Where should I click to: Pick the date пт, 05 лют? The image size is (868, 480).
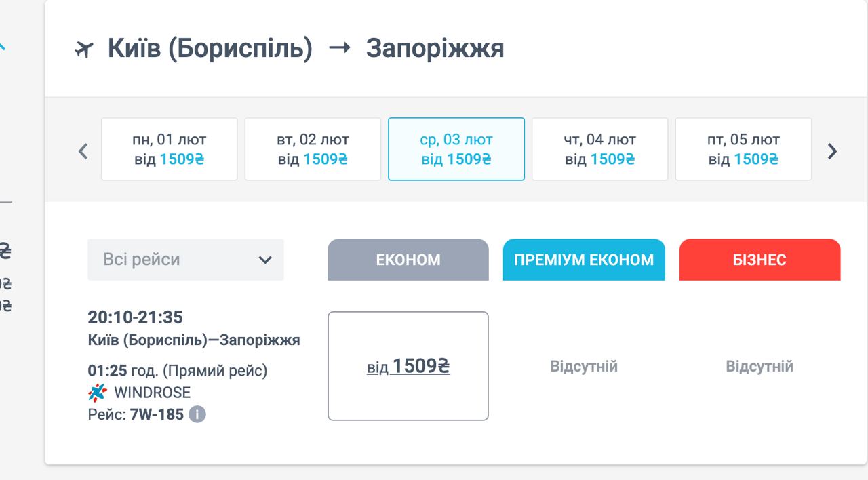743,149
